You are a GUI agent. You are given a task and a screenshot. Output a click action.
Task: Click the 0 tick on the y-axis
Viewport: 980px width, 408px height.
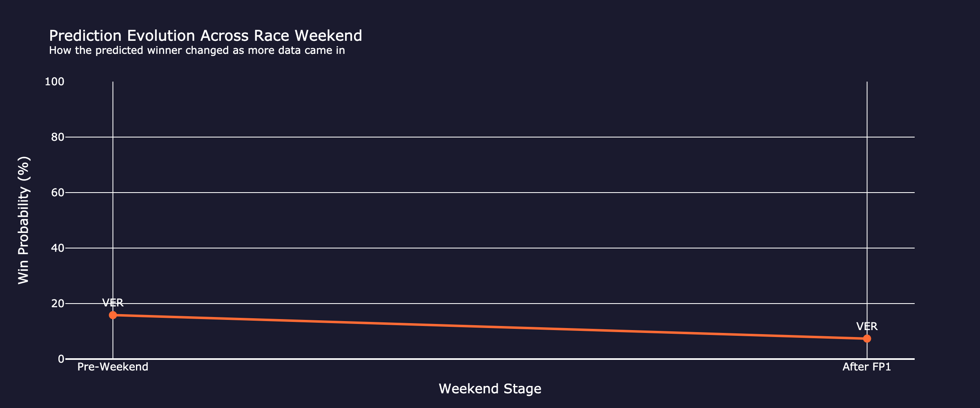click(61, 359)
